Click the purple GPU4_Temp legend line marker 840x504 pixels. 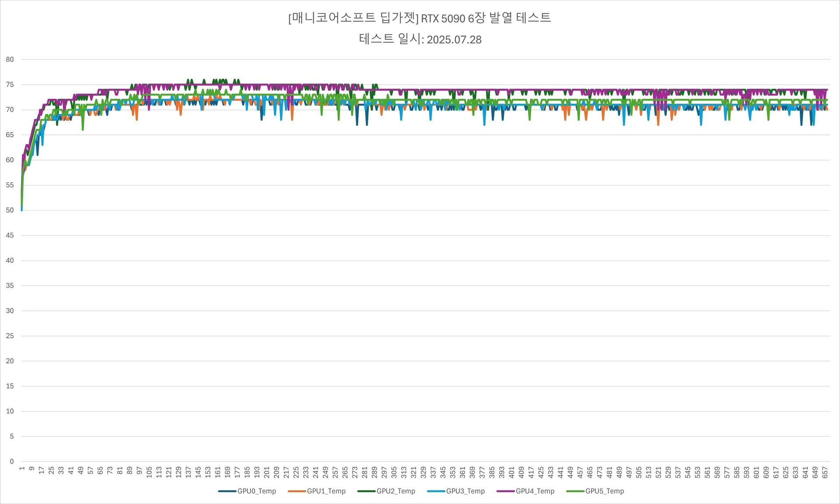pos(505,491)
